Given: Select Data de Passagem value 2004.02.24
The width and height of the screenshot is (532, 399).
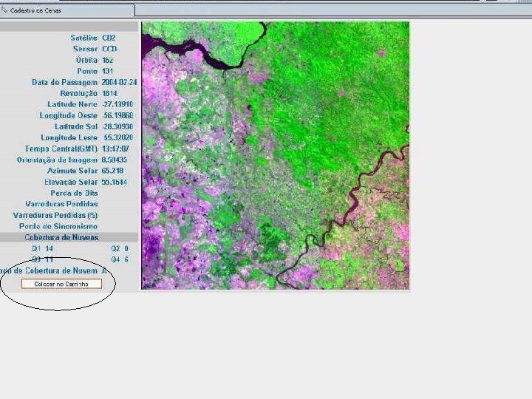Looking at the screenshot, I should 119,82.
